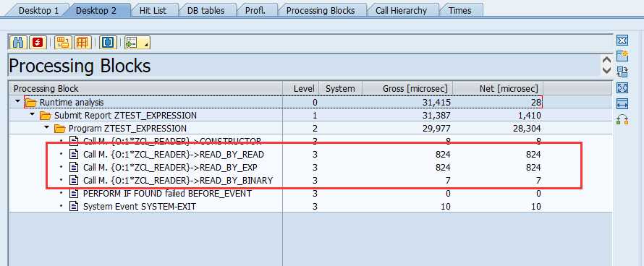The image size is (644, 266).
Task: Select the Desktop 2 tab
Action: click(96, 11)
